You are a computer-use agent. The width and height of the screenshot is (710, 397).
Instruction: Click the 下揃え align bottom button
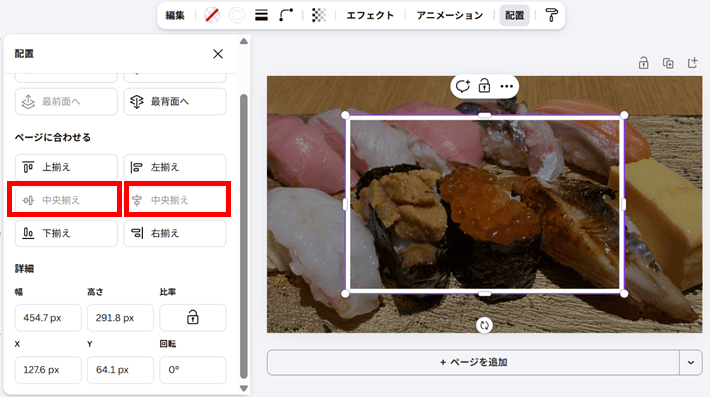[x=66, y=233]
